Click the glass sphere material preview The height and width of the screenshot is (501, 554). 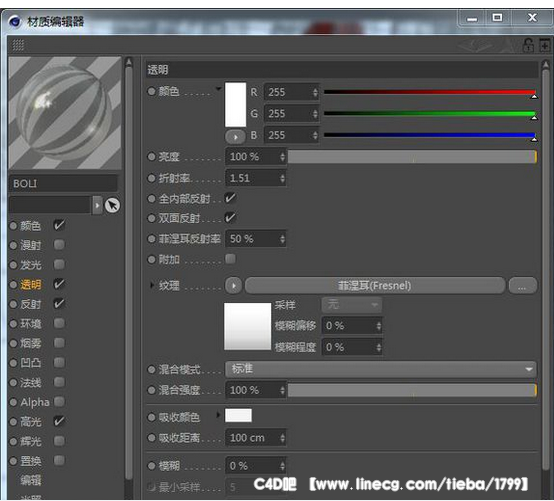[x=65, y=113]
